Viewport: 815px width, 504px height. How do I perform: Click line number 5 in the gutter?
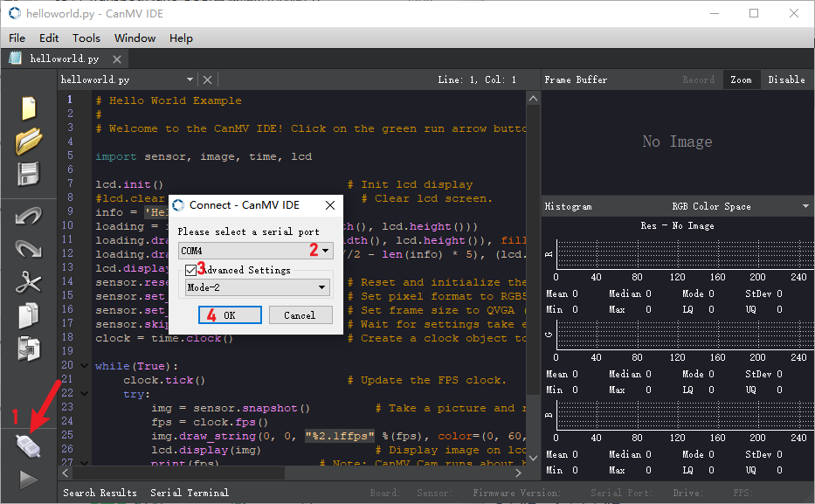[x=70, y=155]
